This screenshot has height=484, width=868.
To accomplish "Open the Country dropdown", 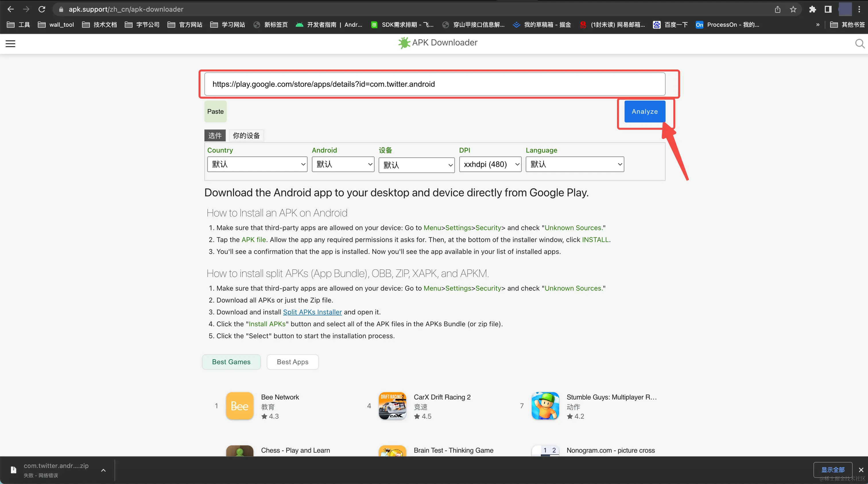I will tap(257, 164).
